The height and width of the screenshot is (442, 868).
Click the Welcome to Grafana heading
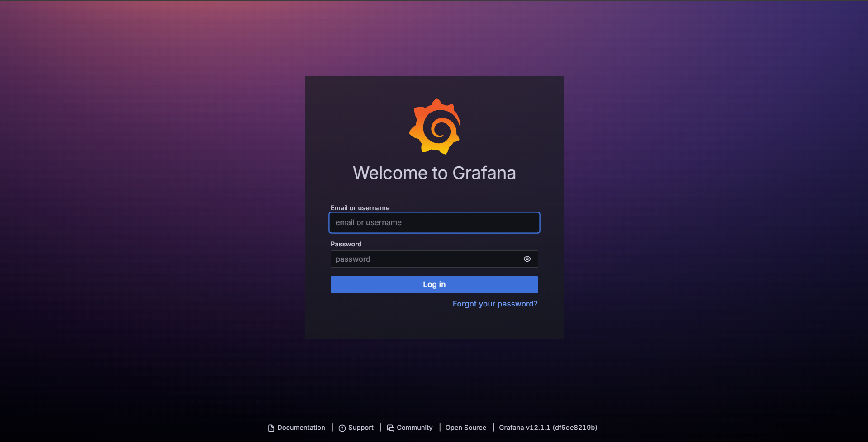(434, 173)
